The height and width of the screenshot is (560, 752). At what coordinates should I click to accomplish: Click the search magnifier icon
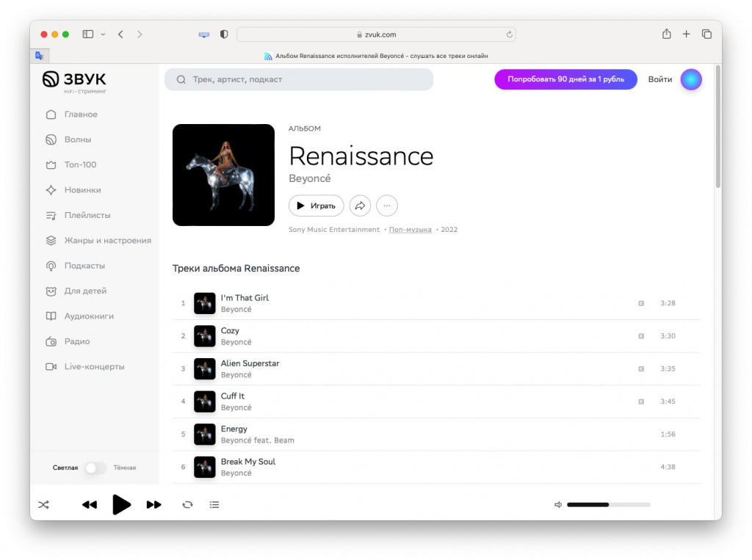181,79
